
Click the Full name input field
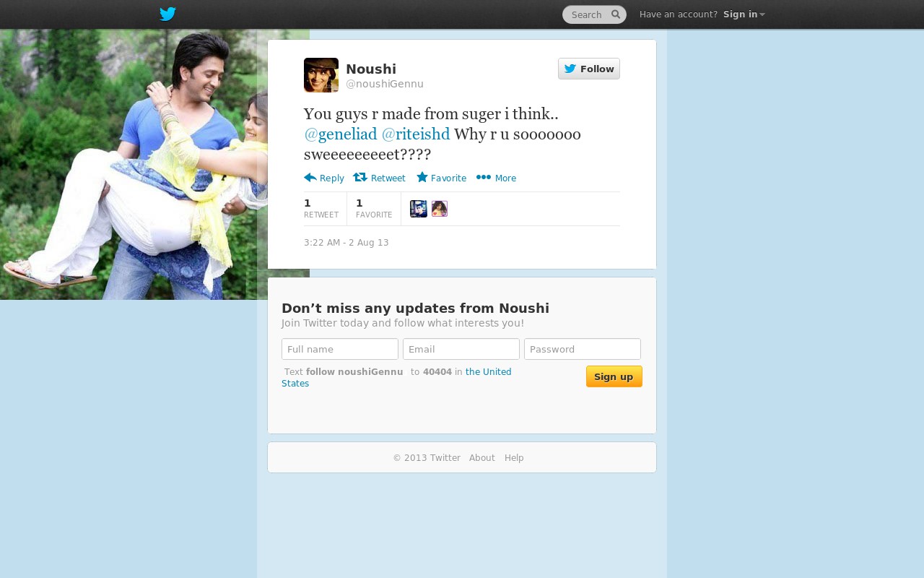(x=340, y=349)
